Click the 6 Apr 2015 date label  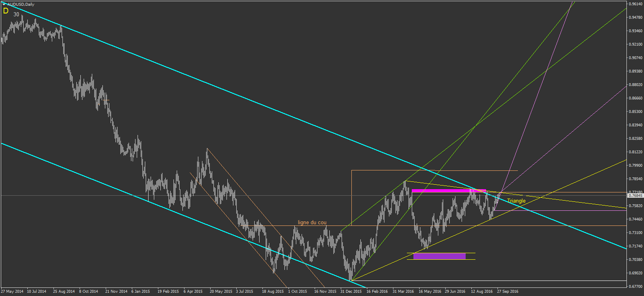pos(193,292)
